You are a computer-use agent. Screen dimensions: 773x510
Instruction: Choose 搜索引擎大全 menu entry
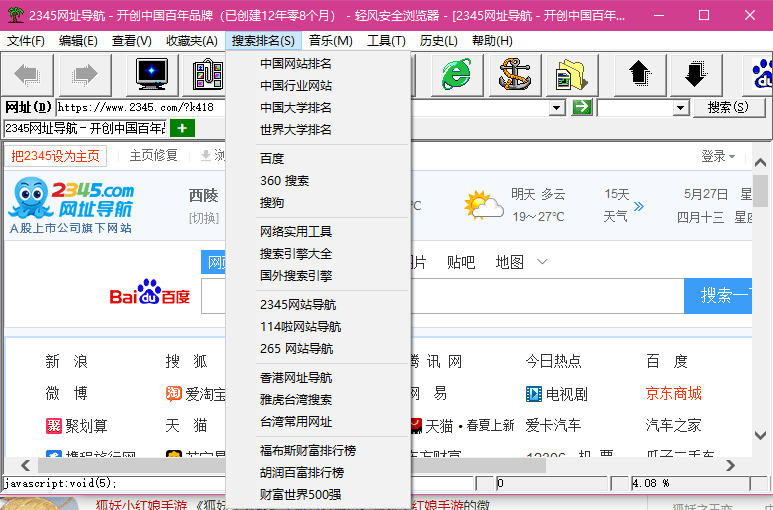(x=296, y=253)
